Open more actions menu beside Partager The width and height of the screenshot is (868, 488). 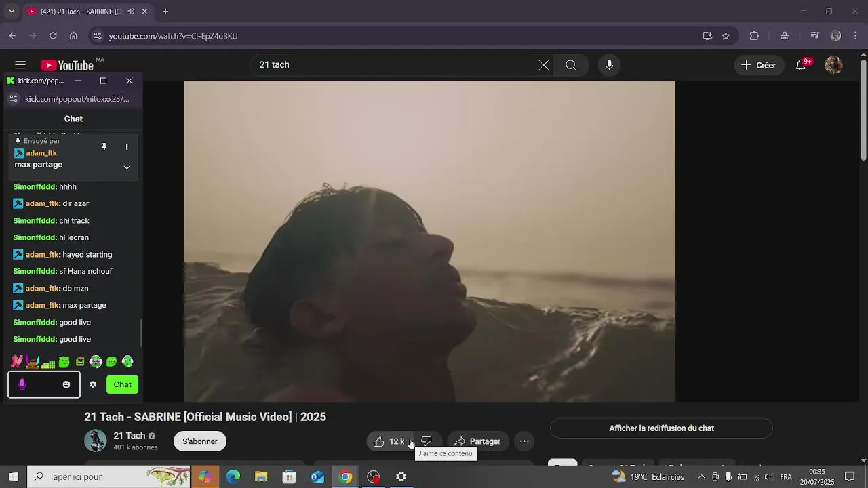tap(524, 441)
